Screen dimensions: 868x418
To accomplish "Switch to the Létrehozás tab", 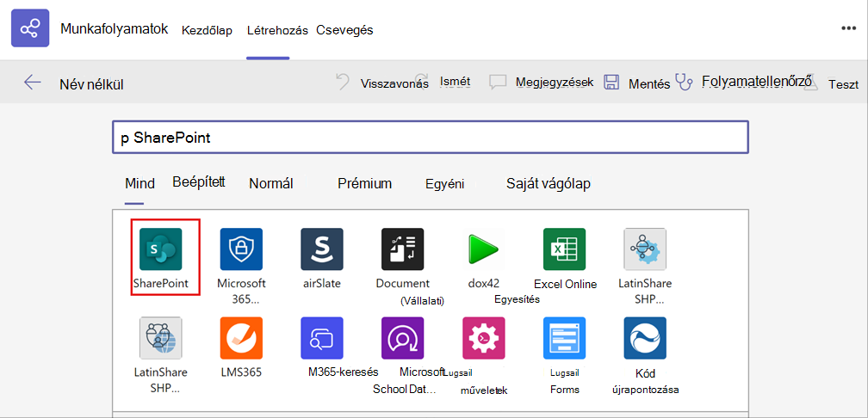I will click(277, 30).
